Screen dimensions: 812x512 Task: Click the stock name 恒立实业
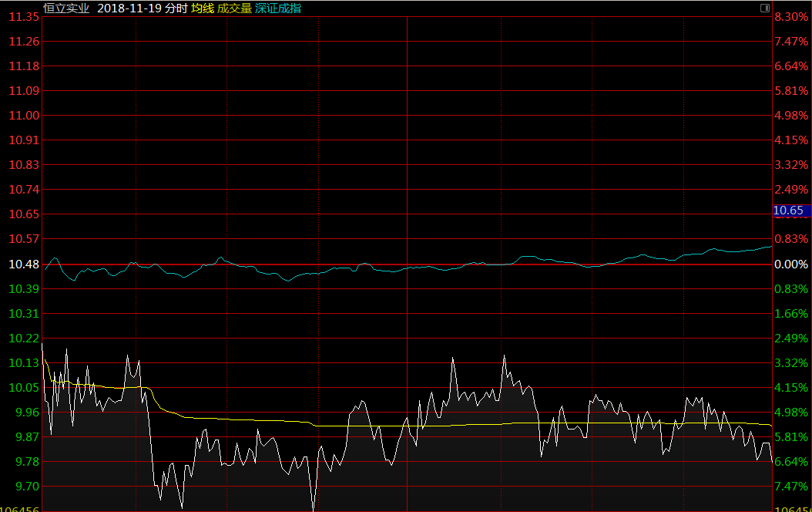[x=66, y=8]
